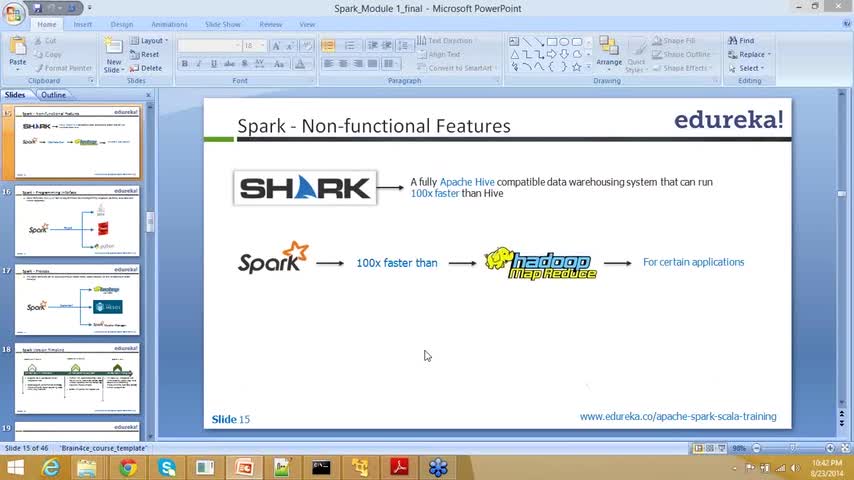Open the Layout dropdown

pos(149,41)
